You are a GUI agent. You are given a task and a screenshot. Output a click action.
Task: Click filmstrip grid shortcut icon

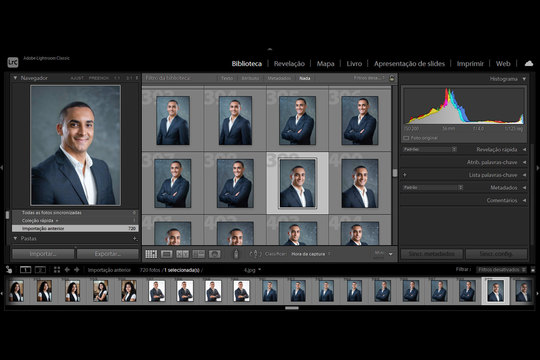57,270
